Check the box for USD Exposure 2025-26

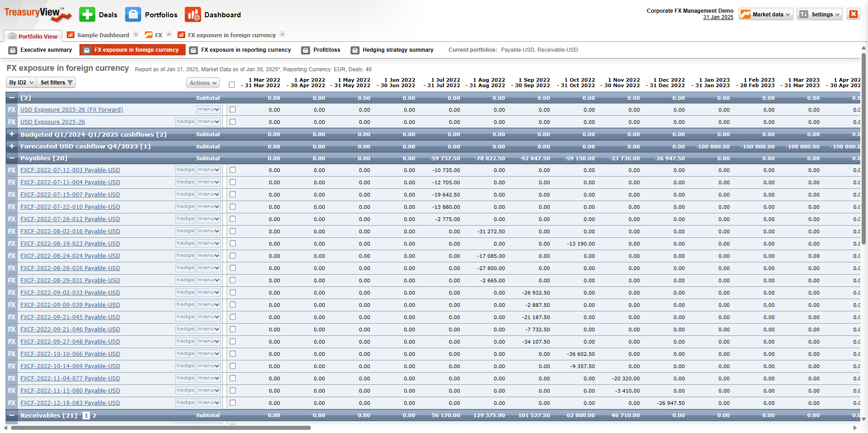pos(232,122)
